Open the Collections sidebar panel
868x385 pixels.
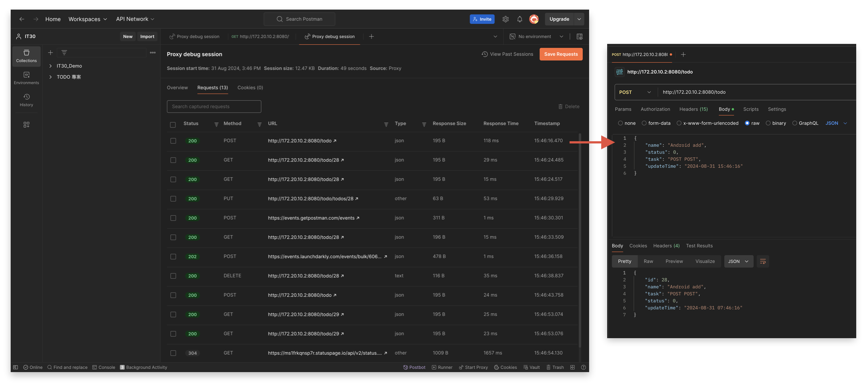coord(26,56)
